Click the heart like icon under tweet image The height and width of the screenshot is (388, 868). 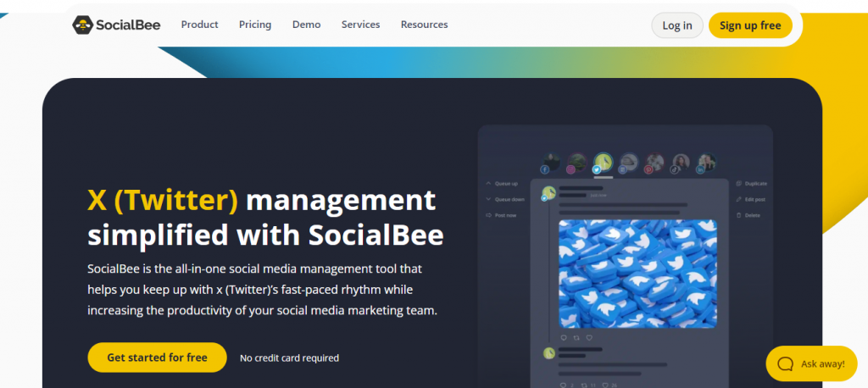tap(590, 338)
